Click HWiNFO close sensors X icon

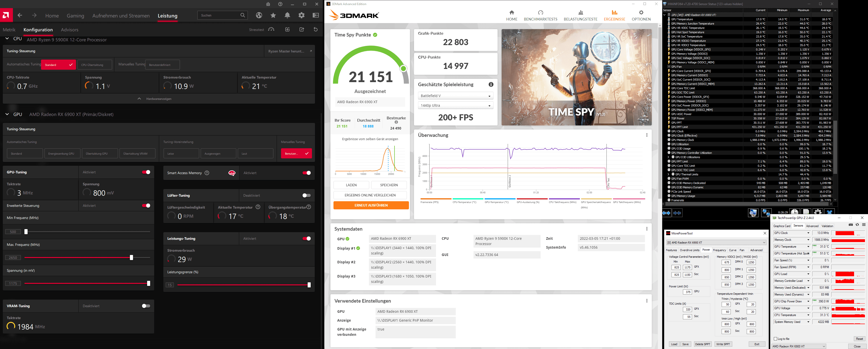830,212
